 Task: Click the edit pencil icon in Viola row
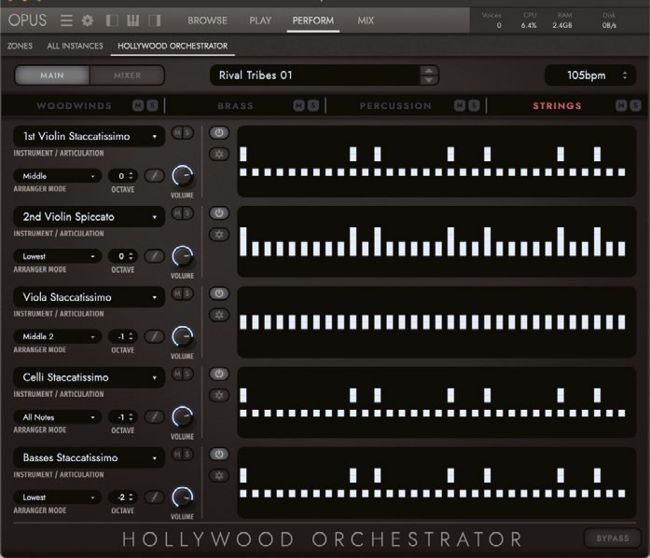point(154,336)
